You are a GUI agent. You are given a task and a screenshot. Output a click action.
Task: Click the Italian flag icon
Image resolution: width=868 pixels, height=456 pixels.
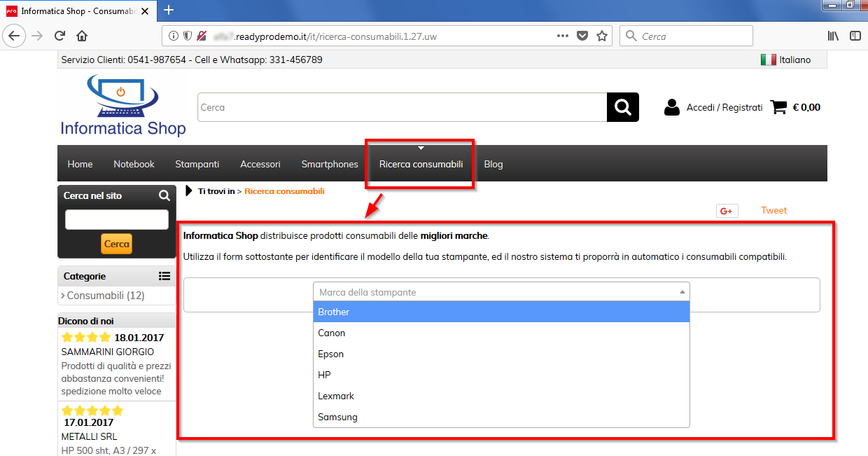point(768,60)
